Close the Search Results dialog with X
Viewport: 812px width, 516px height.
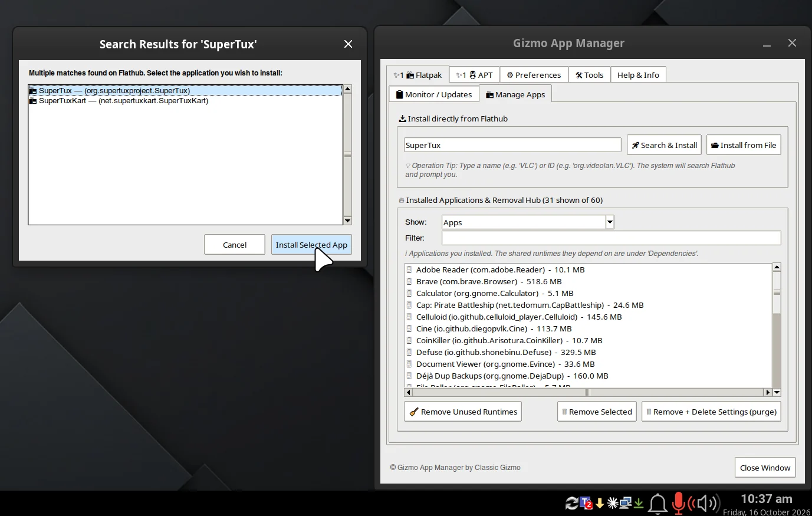(x=348, y=44)
